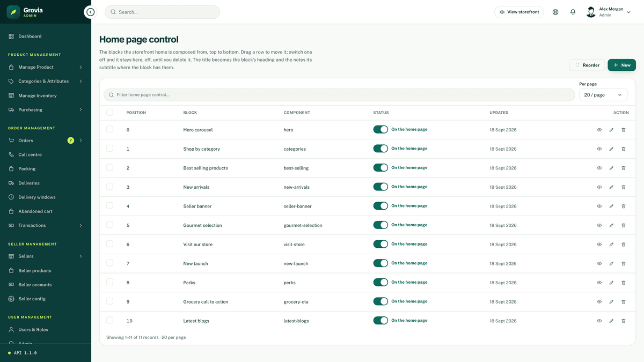
Task: Click the gourmet-selection component cell
Action: click(x=303, y=225)
